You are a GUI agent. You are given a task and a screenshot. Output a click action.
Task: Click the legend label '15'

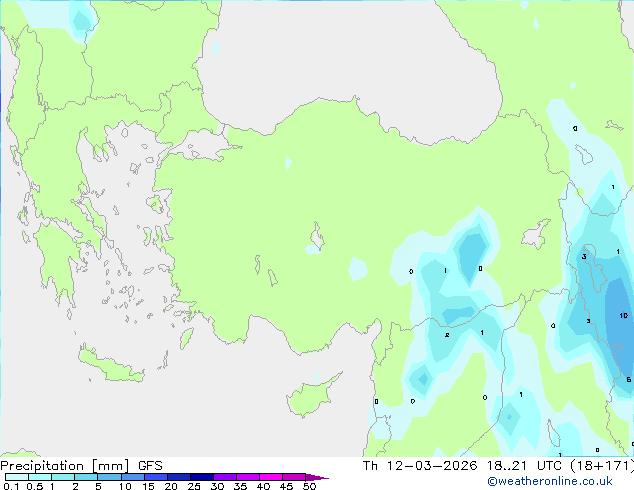click(148, 486)
